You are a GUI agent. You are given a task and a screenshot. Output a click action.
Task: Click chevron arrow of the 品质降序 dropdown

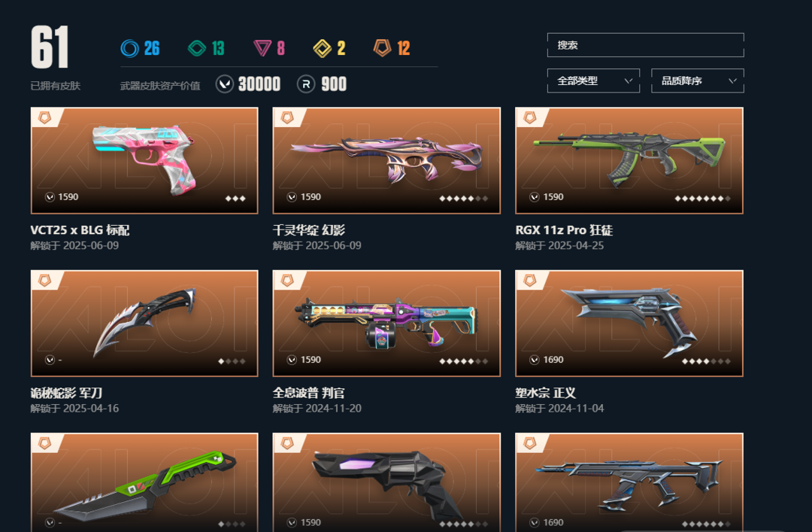[x=732, y=81]
